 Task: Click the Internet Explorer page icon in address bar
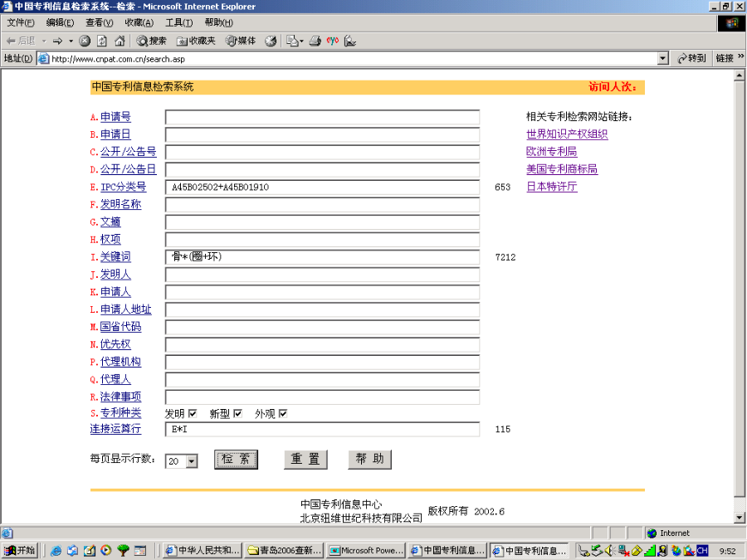pyautogui.click(x=43, y=59)
